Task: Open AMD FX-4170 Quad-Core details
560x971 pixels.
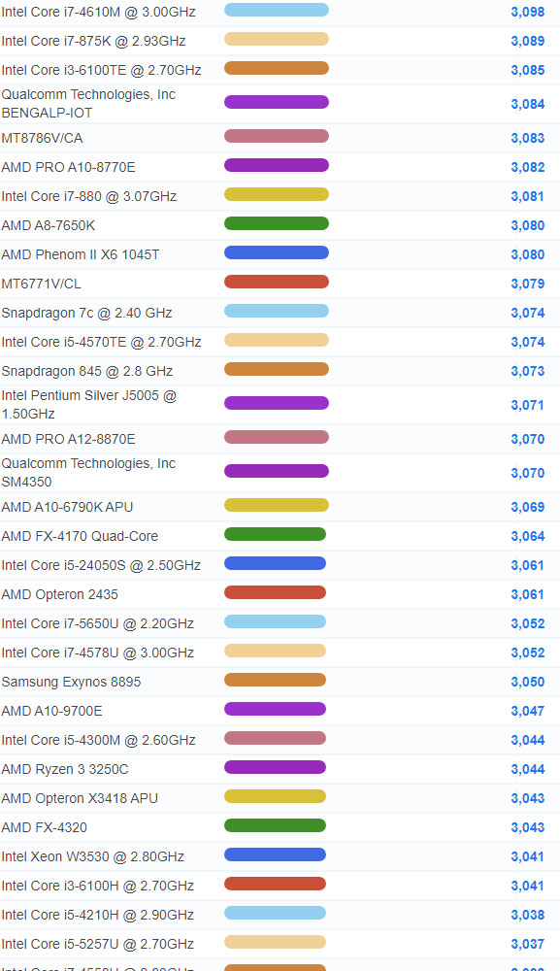Action: click(x=80, y=536)
